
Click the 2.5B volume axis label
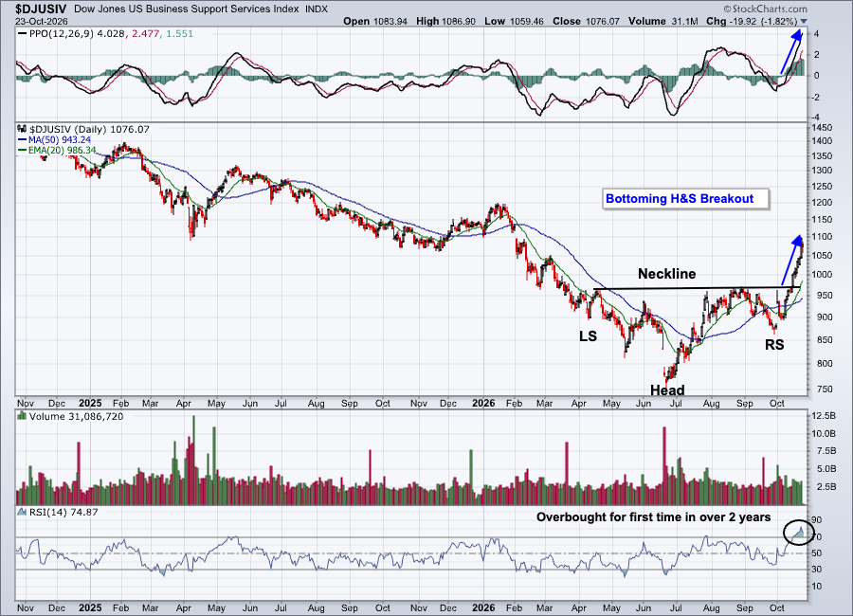tap(826, 486)
